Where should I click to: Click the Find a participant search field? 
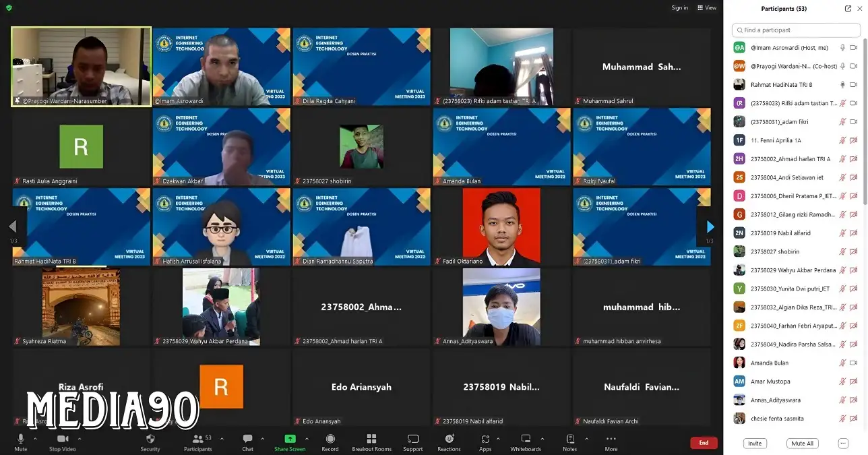pos(795,30)
